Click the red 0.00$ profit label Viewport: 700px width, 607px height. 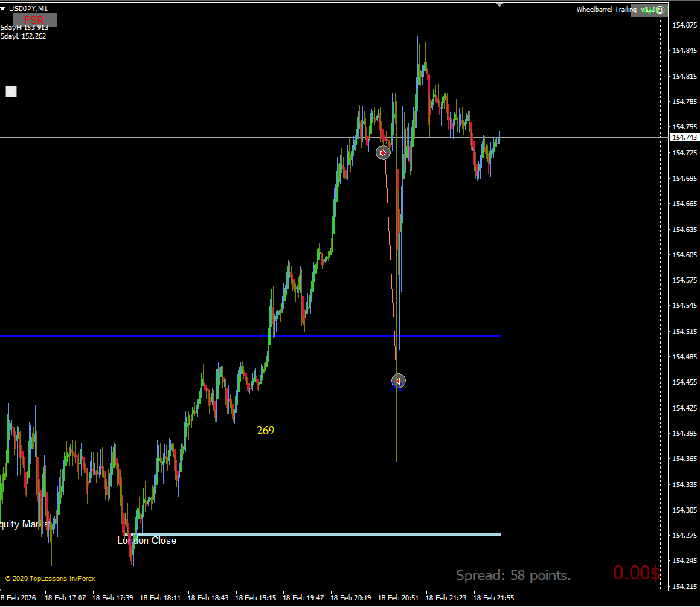point(637,573)
